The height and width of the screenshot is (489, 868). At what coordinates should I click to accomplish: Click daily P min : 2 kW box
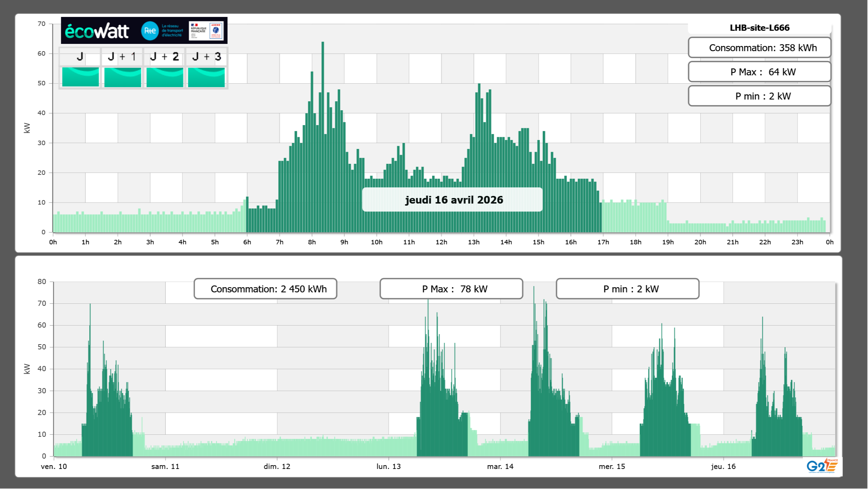759,96
